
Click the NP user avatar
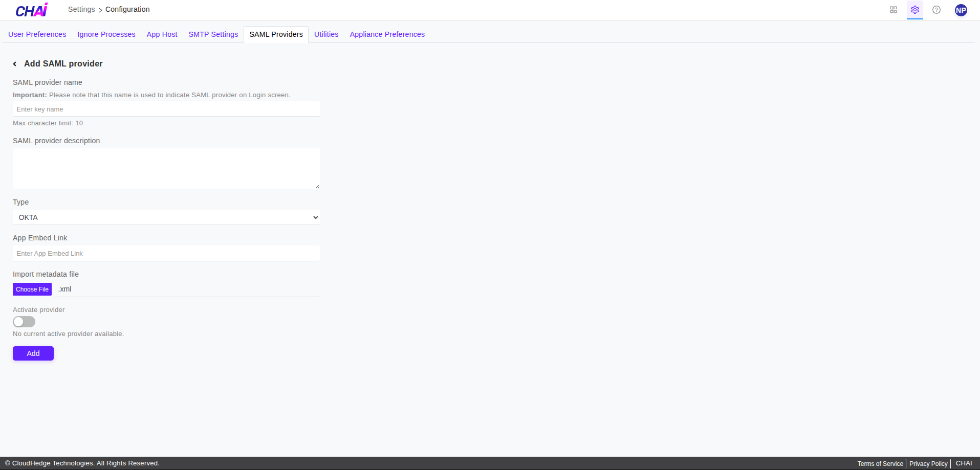(961, 9)
